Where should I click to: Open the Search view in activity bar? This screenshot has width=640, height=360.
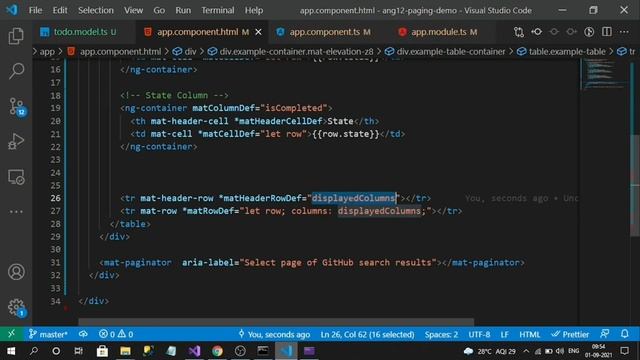pyautogui.click(x=16, y=71)
